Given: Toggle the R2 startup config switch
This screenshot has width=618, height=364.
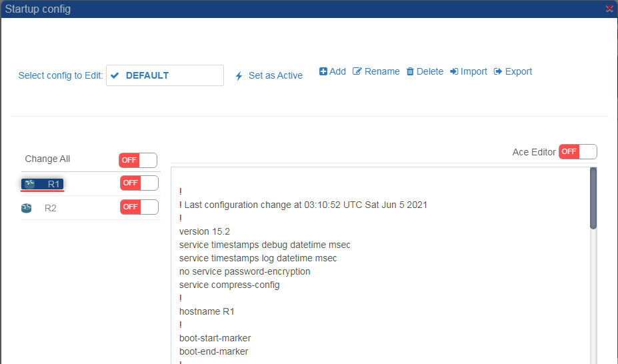Looking at the screenshot, I should pyautogui.click(x=139, y=207).
